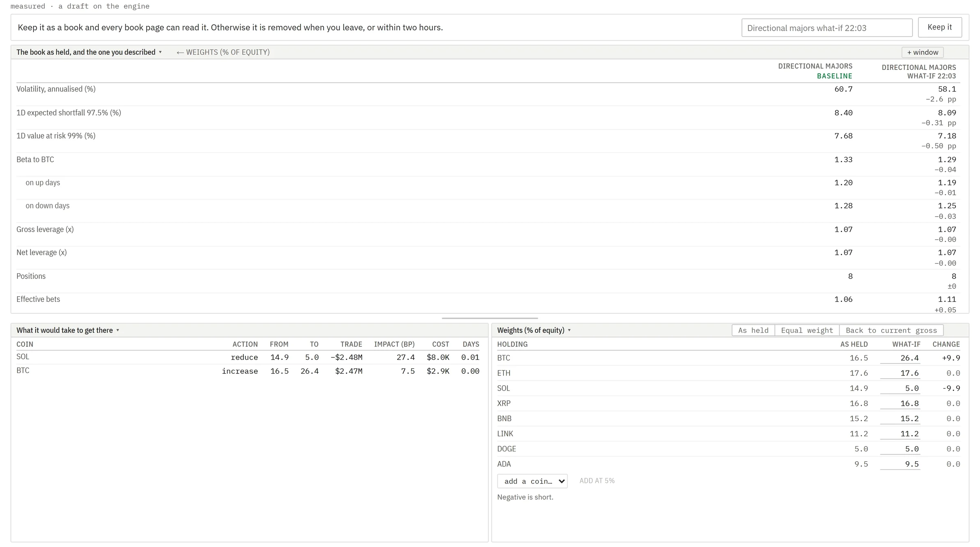Click the +9.9 change value for BTC

pos(951,358)
